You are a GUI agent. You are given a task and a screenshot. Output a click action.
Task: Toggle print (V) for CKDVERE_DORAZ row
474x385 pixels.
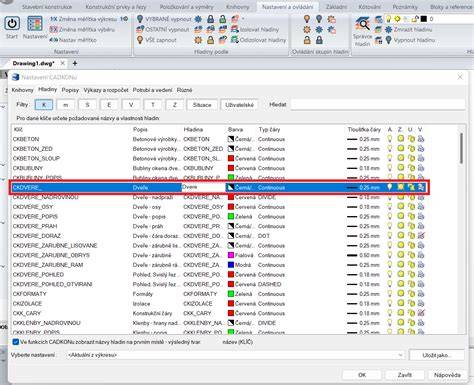[x=421, y=236]
